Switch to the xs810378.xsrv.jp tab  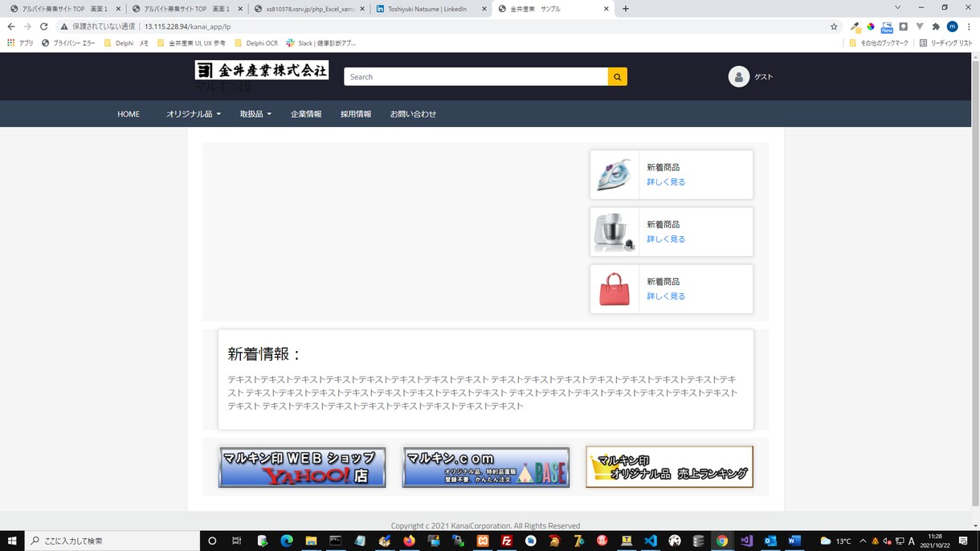click(309, 9)
